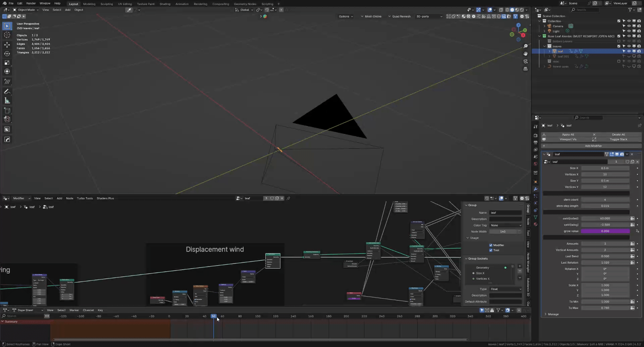Add a group socket with plus icon
Screen dimensions: 644x347
(520, 266)
